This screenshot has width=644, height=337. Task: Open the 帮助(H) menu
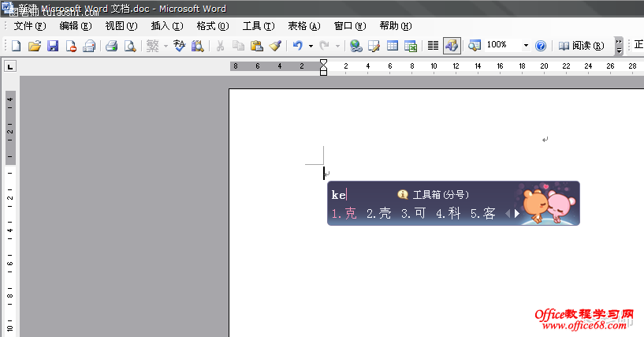coord(396,26)
